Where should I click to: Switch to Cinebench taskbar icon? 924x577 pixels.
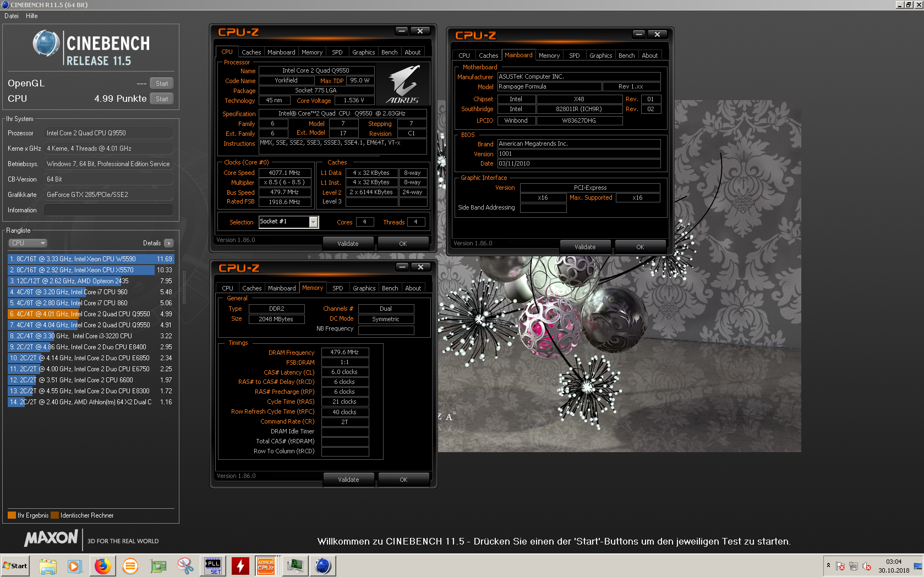[323, 566]
